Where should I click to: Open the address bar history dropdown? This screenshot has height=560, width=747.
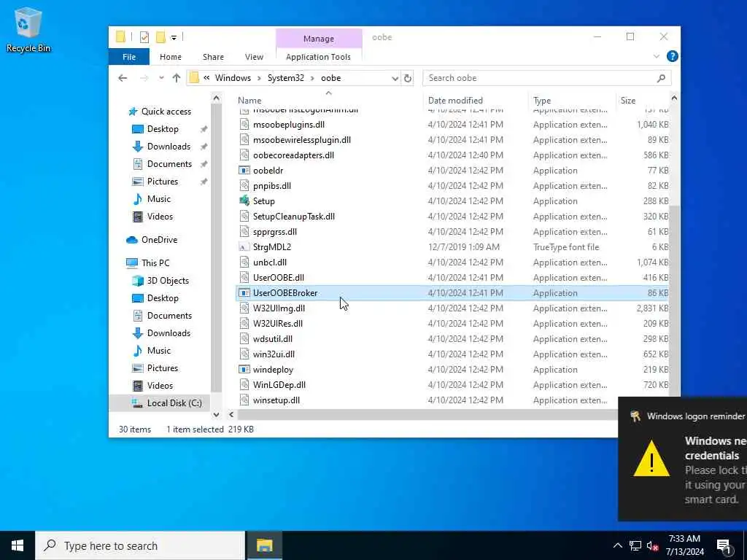tap(395, 78)
